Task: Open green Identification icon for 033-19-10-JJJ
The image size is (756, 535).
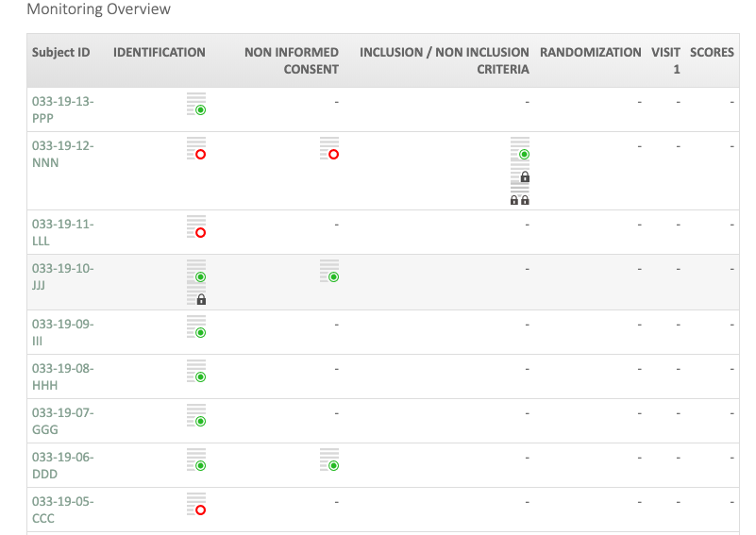Action: (196, 271)
